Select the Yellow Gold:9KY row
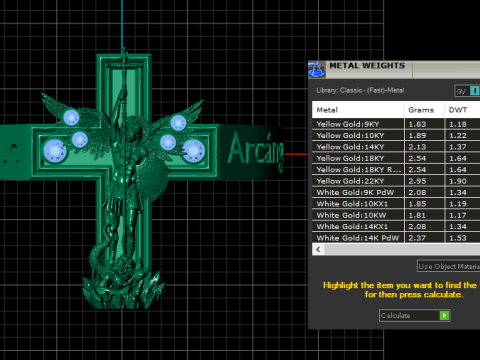Image resolution: width=480 pixels, height=360 pixels. (396, 124)
